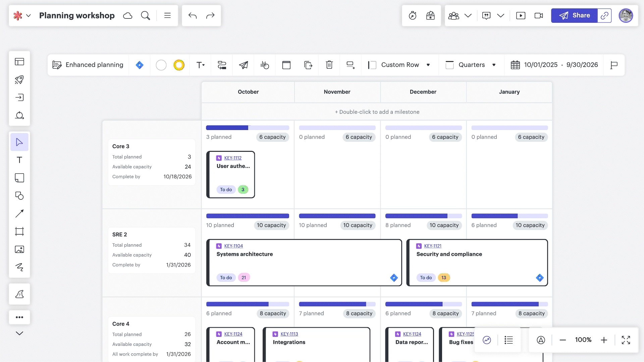Viewport: 644px width, 362px height.
Task: Toggle the yellow highlight color ring
Action: click(179, 65)
